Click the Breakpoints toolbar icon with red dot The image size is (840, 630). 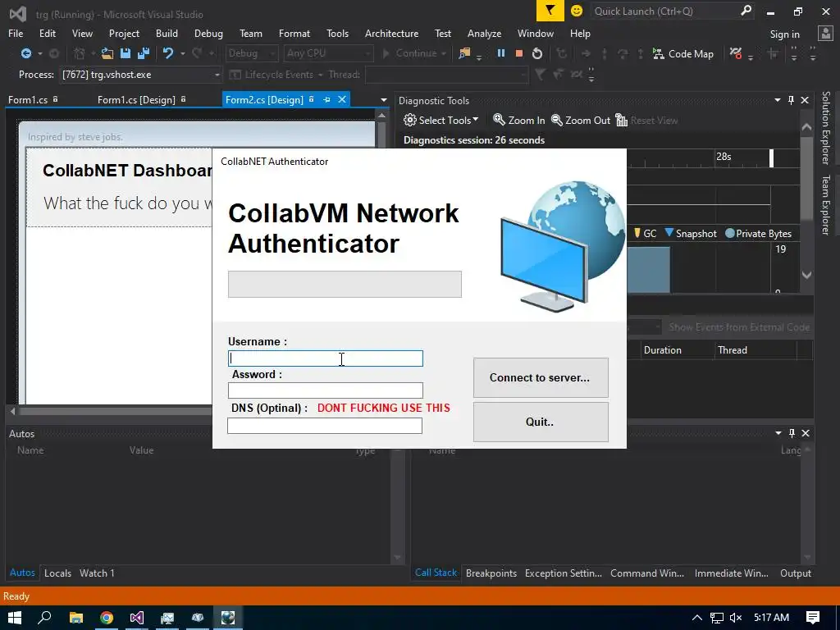(x=736, y=53)
